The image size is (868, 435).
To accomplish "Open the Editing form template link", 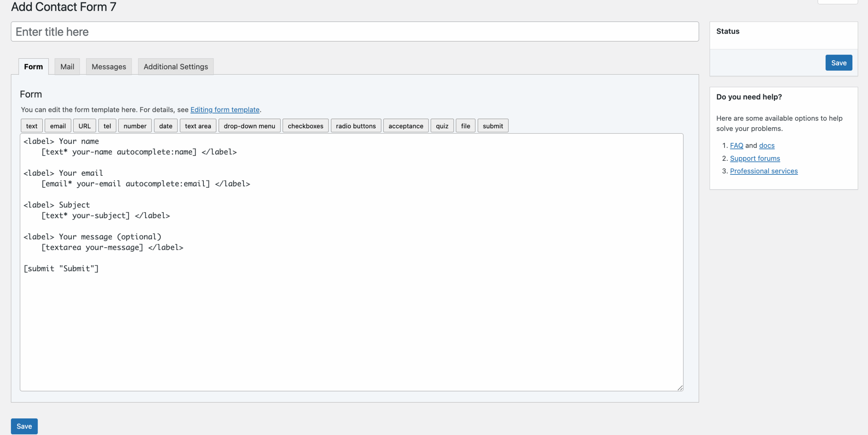I will coord(225,110).
